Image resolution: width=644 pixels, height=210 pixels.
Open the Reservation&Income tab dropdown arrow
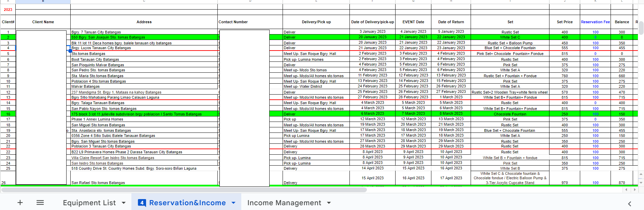[x=233, y=203]
